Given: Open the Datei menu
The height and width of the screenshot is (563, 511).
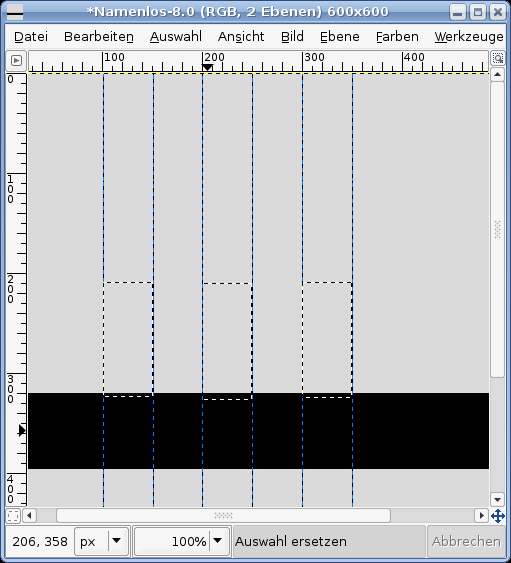Looking at the screenshot, I should 31,37.
